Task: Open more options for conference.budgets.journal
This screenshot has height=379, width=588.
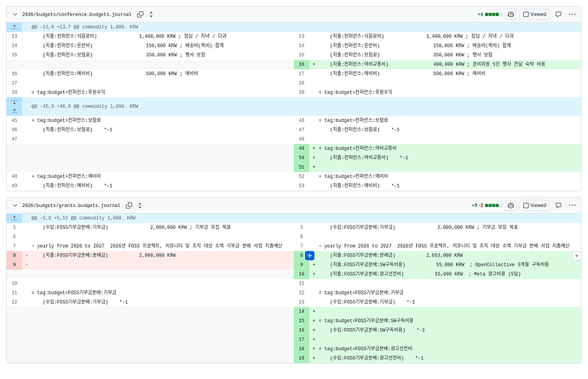Action: [x=573, y=14]
